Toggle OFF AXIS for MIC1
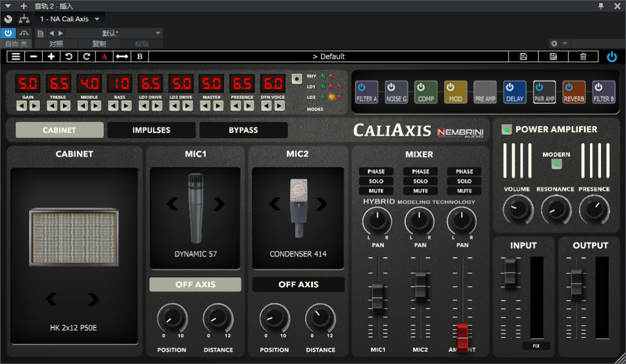Image resolution: width=626 pixels, height=364 pixels. point(195,284)
